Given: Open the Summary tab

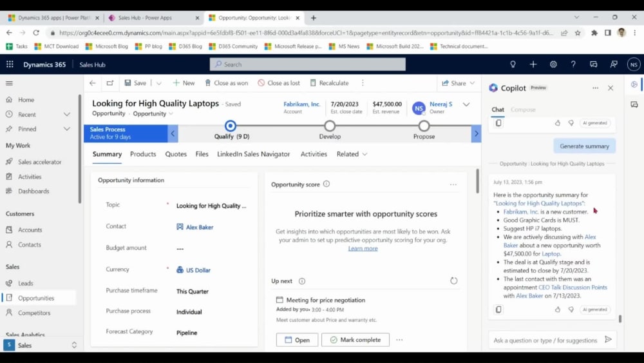Looking at the screenshot, I should click(x=107, y=154).
